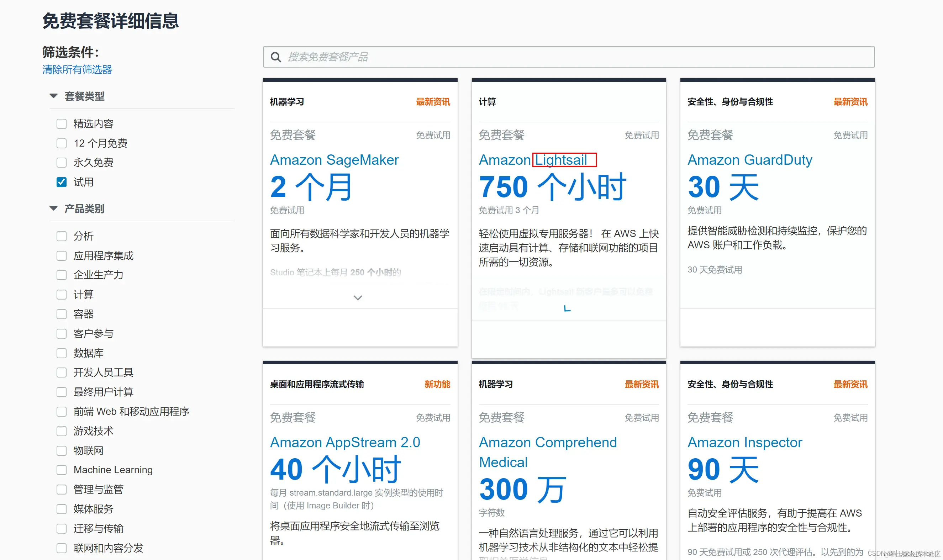
Task: Click 30 天免费试用 text in GuardDuty card
Action: pyautogui.click(x=715, y=270)
